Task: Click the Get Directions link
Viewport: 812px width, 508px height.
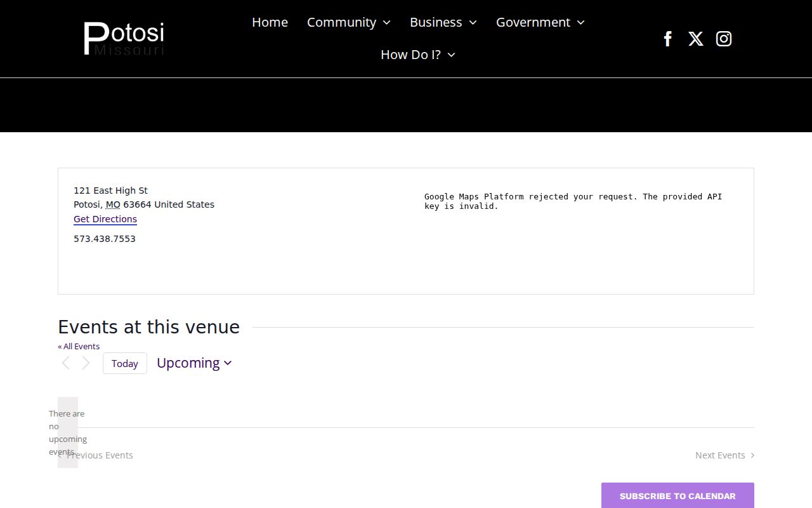Action: coord(105,219)
